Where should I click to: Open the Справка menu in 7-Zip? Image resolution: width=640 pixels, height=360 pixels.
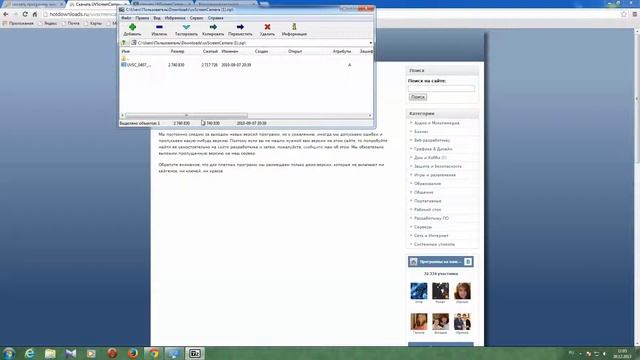click(x=216, y=18)
